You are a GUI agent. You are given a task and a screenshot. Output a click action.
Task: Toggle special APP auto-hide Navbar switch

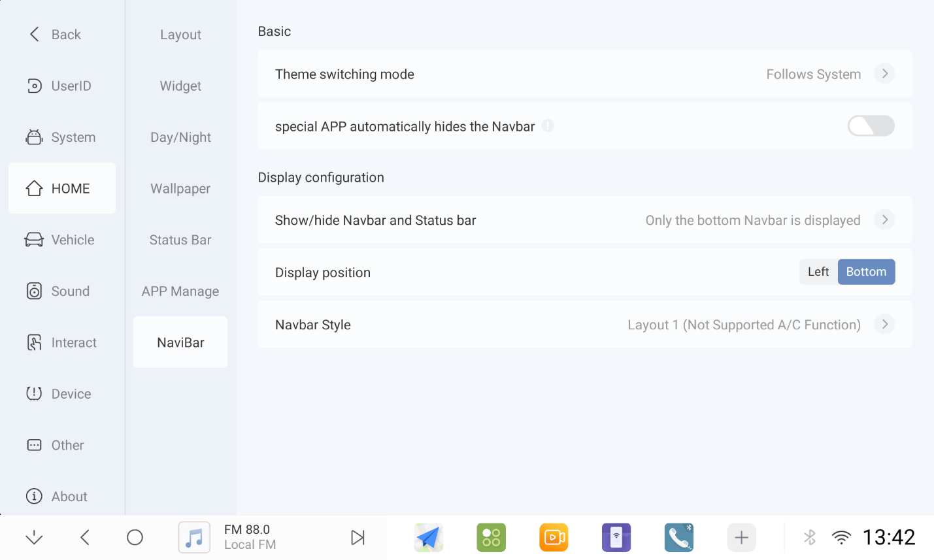[x=871, y=126]
